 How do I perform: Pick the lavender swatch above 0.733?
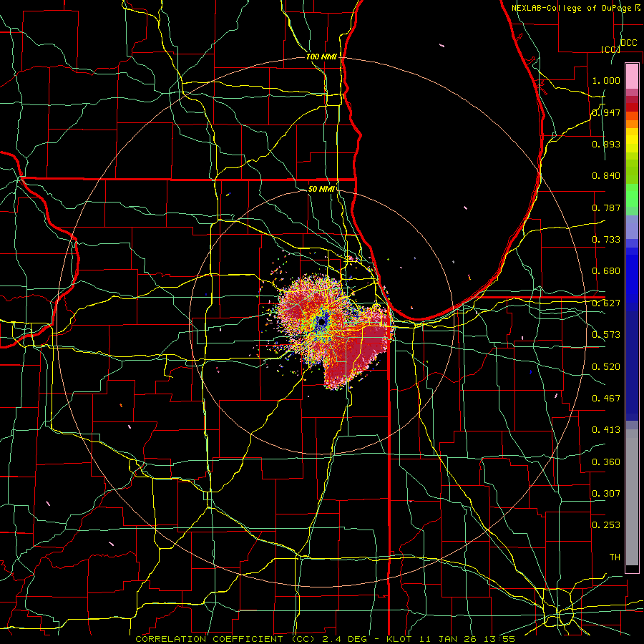[632, 227]
